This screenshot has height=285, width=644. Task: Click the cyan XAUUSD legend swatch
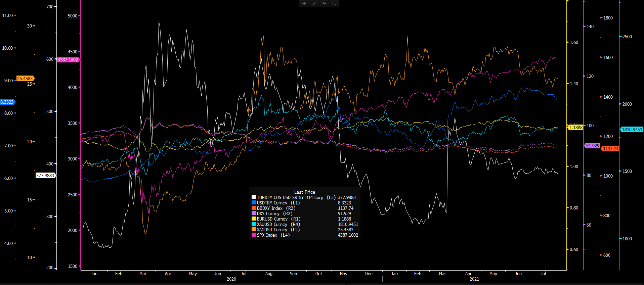[254, 224]
